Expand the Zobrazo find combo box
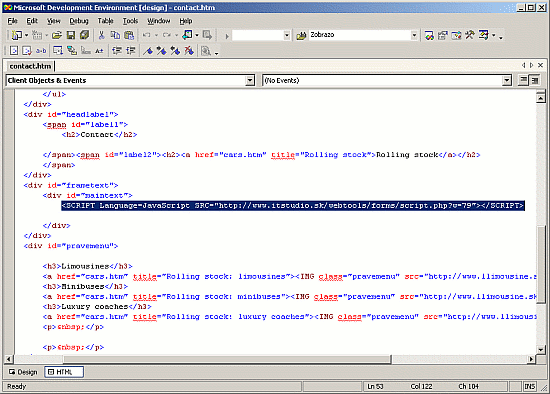Image resolution: width=550 pixels, height=394 pixels. pos(414,35)
